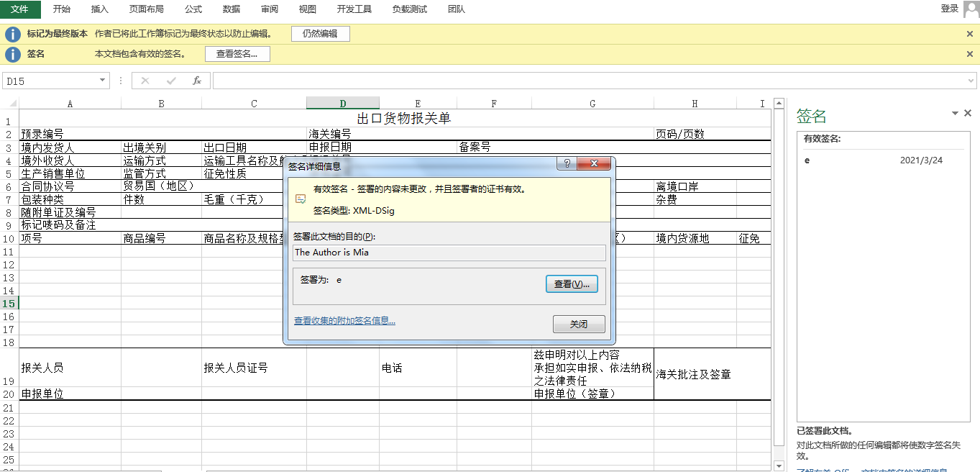Click the 仍然编辑 button to keep editing
The width and height of the screenshot is (980, 472).
[320, 34]
